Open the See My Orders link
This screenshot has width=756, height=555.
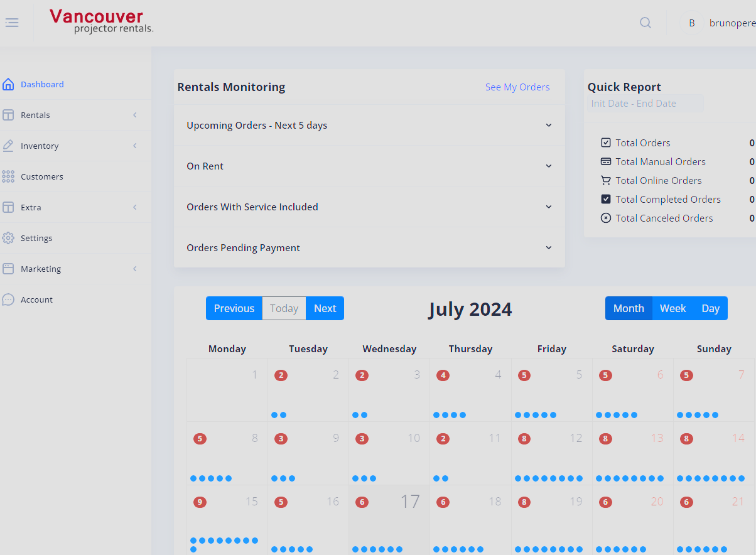pyautogui.click(x=517, y=87)
